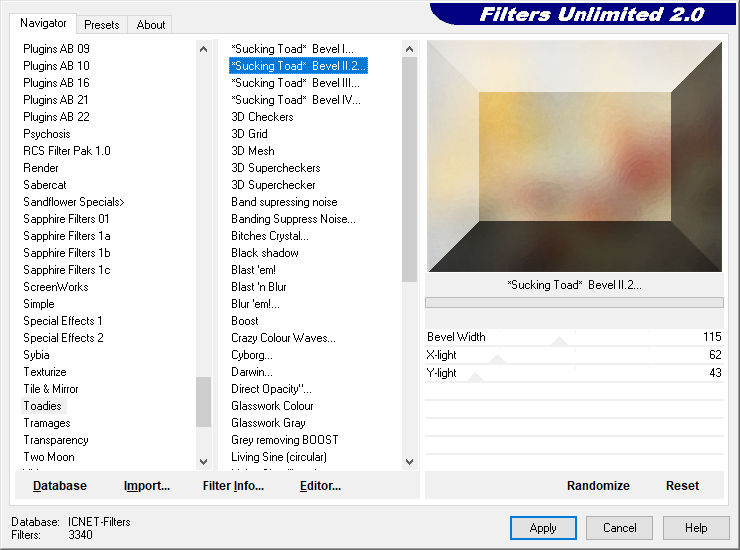Choose *Sucking Toad* Bevel I... filter
740x550 pixels.
pyautogui.click(x=292, y=49)
